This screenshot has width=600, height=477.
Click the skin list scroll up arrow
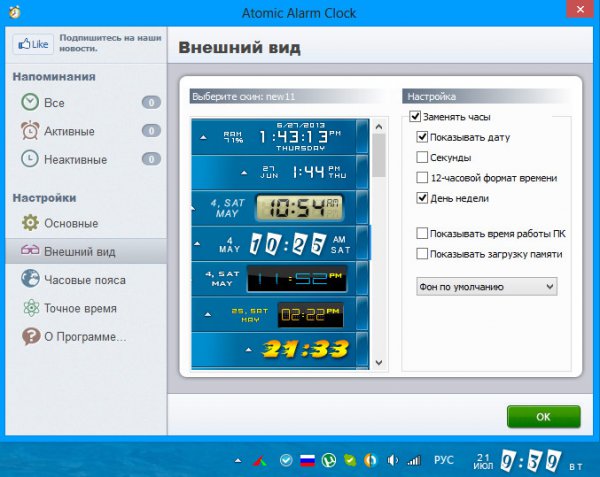click(379, 127)
